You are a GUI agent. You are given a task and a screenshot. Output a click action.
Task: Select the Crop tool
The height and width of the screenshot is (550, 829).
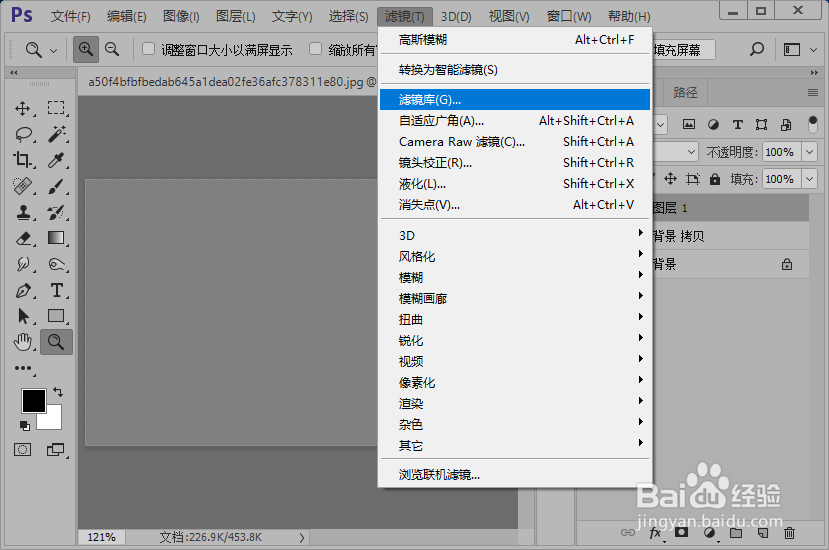coord(22,160)
